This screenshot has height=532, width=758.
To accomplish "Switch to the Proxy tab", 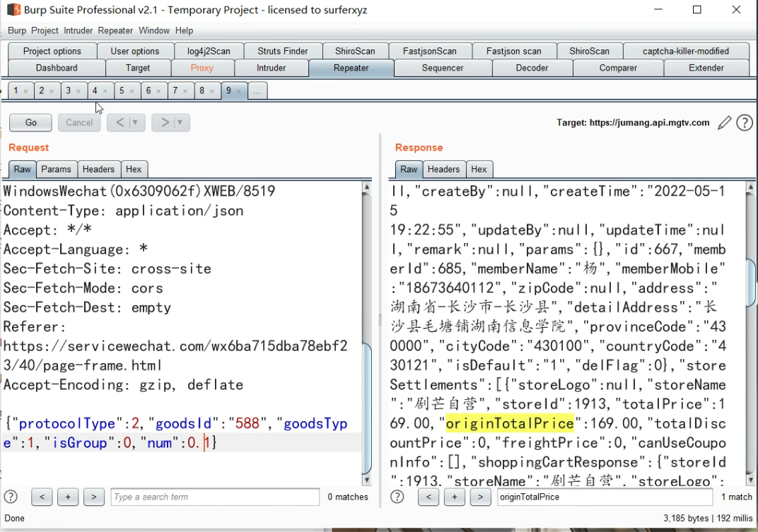I will pos(202,68).
